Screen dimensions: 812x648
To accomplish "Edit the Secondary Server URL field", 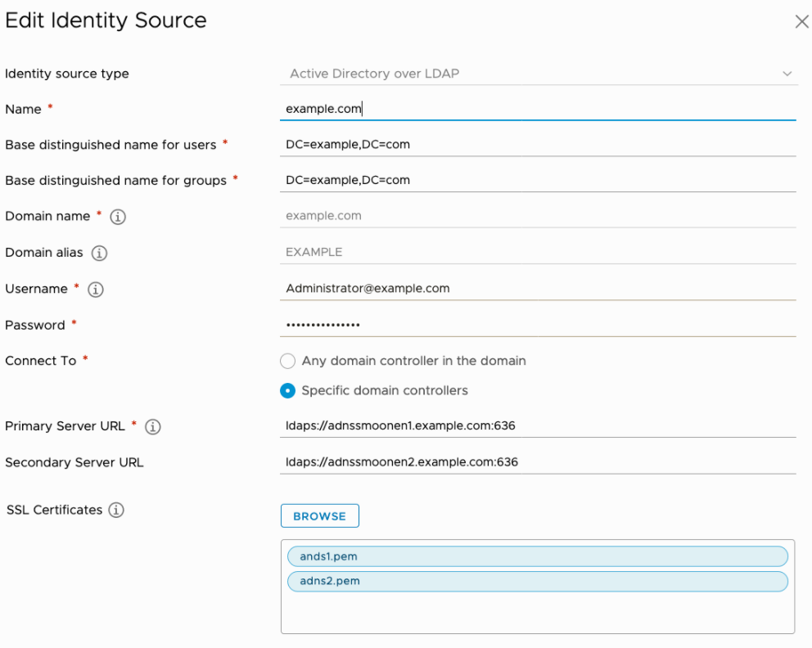I will pyautogui.click(x=537, y=461).
